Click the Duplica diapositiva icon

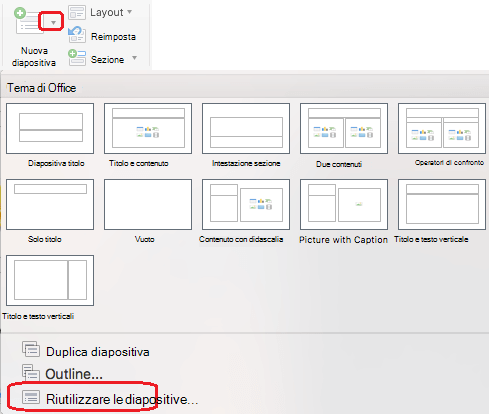pos(31,349)
